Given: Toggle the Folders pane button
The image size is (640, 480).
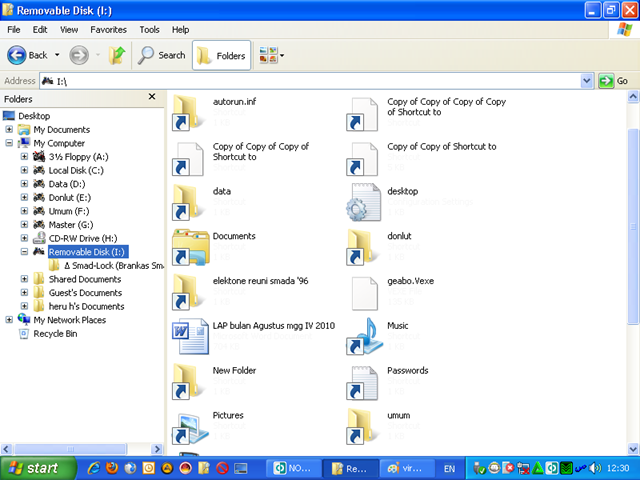Looking at the screenshot, I should [x=221, y=56].
